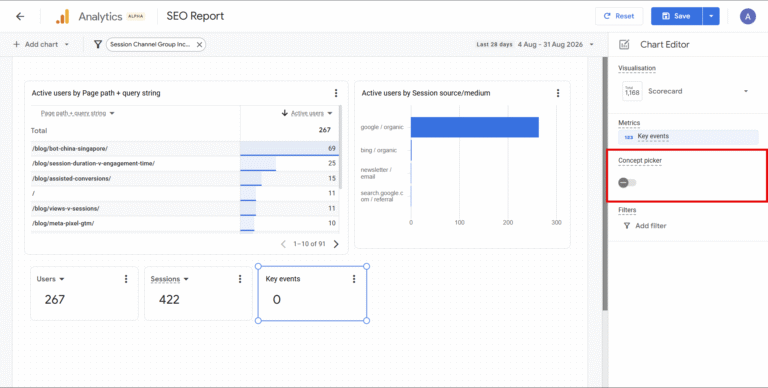Go to next page of table
The height and width of the screenshot is (388, 768).
336,244
